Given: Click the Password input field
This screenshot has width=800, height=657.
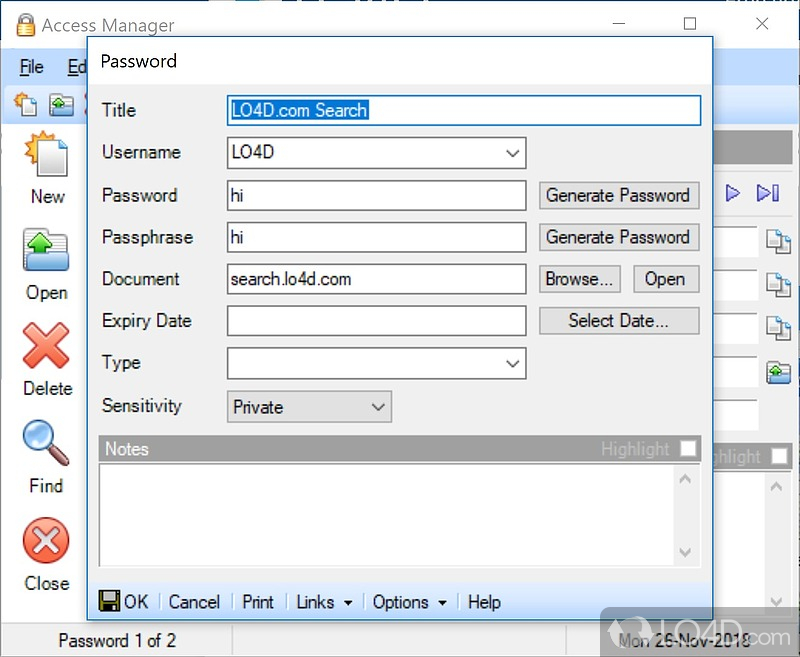Looking at the screenshot, I should pos(377,195).
